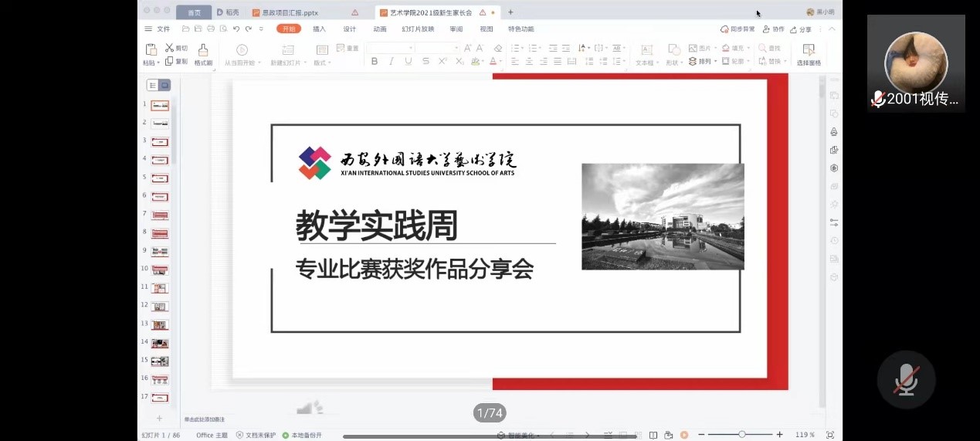The image size is (980, 441).
Task: Select slide 9 thumbnail in slide panel
Action: point(160,251)
